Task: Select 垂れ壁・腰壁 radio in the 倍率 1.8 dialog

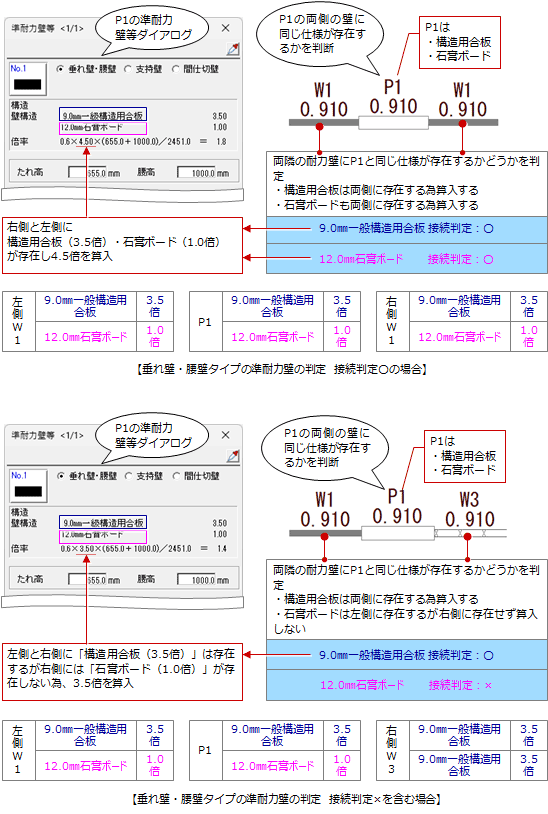Action: 60,69
